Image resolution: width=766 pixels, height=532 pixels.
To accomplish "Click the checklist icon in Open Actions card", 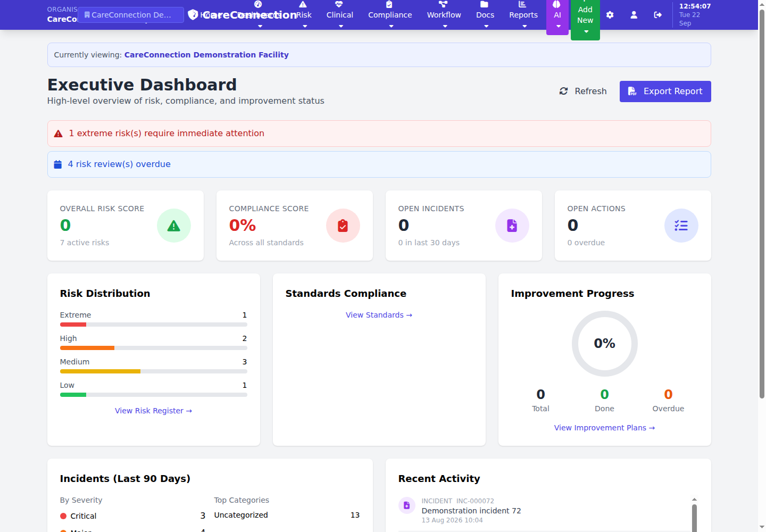I will point(681,226).
